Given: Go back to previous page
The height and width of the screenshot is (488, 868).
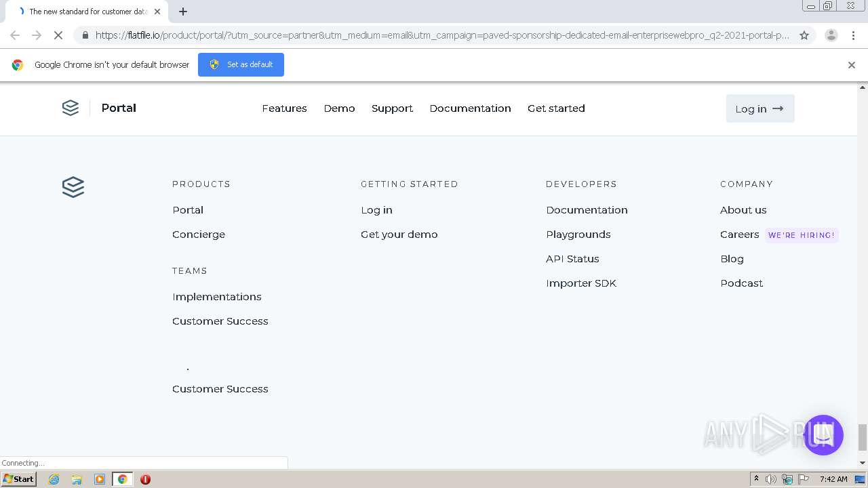Looking at the screenshot, I should pyautogui.click(x=15, y=35).
